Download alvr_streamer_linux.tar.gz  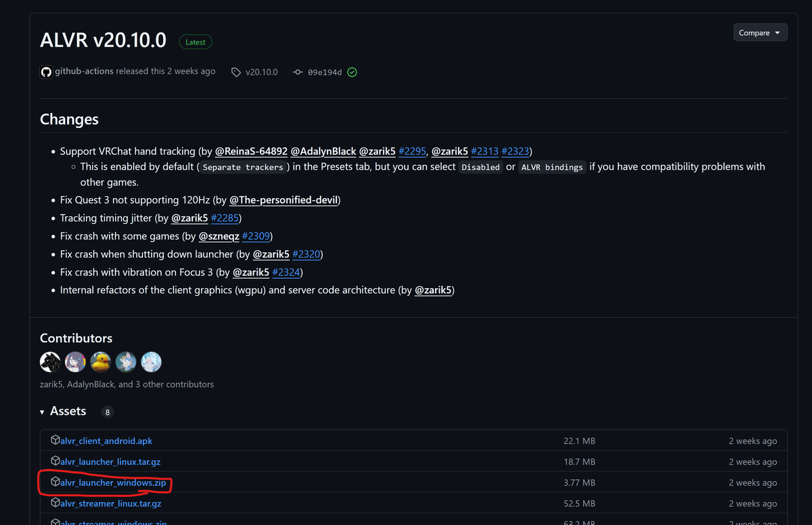pos(111,504)
